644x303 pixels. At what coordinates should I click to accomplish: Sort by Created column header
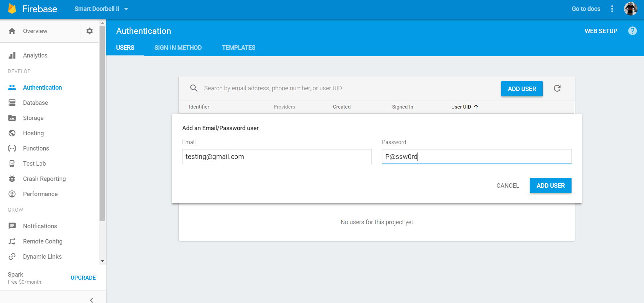coord(342,107)
